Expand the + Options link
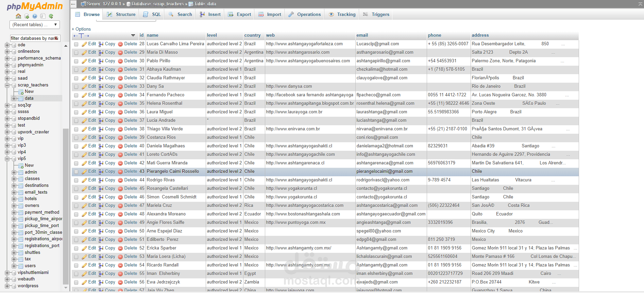This screenshot has width=644, height=293. coord(81,29)
